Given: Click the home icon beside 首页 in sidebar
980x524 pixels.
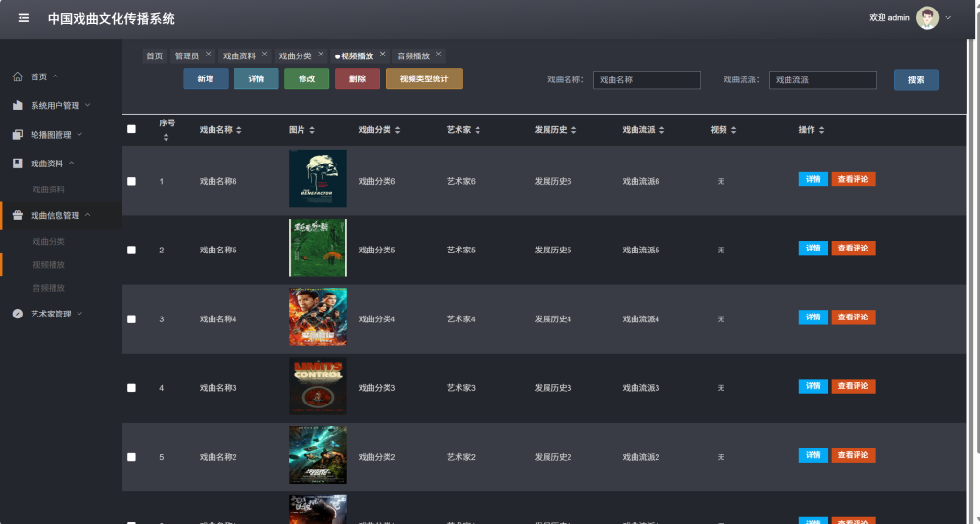Looking at the screenshot, I should [x=18, y=76].
